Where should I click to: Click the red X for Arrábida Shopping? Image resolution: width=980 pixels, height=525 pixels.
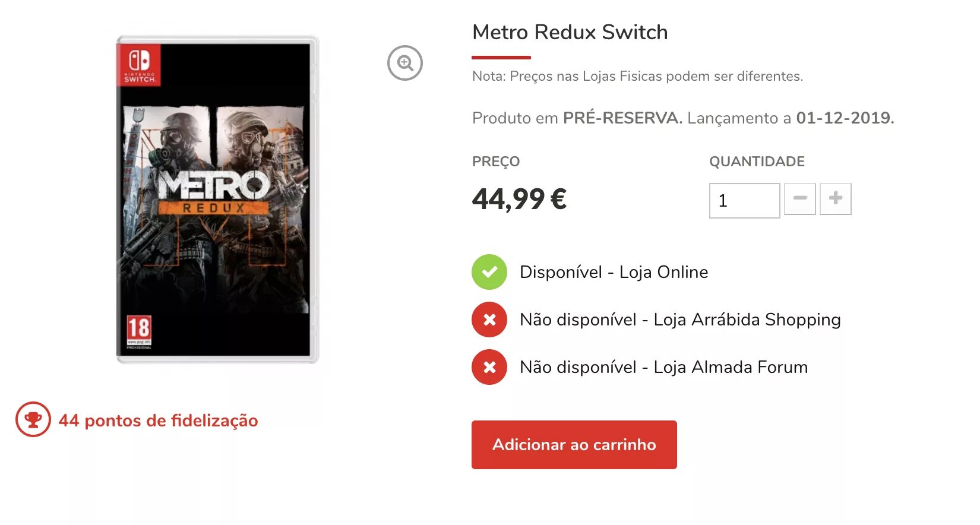[x=489, y=320]
